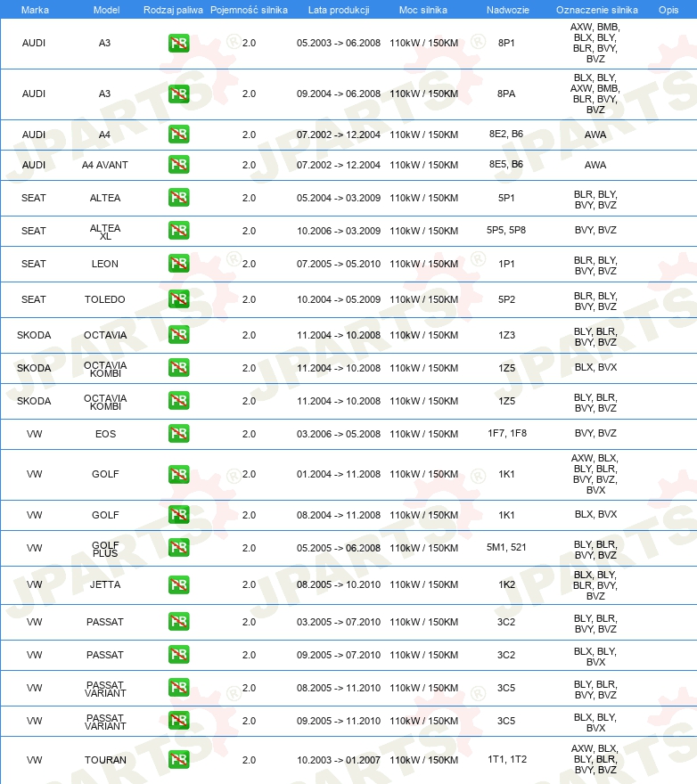Click the 5P2 body code cell
The height and width of the screenshot is (784, 697).
point(506,299)
